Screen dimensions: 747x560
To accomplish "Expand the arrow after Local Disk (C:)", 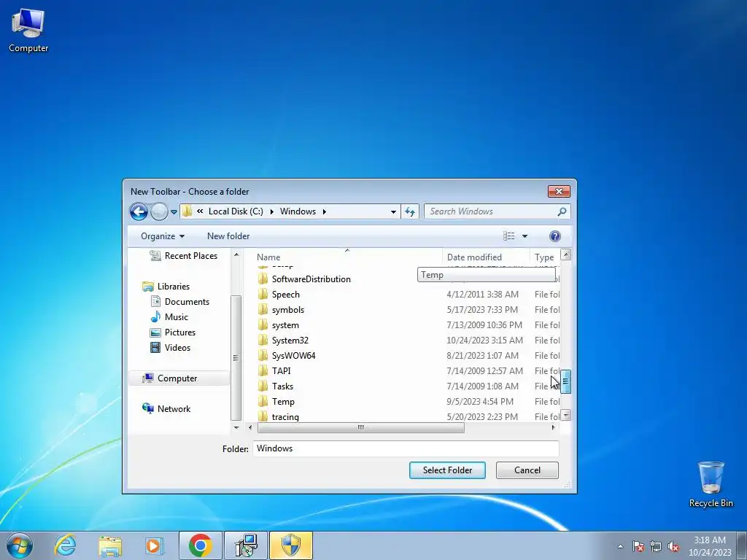I will click(x=271, y=211).
